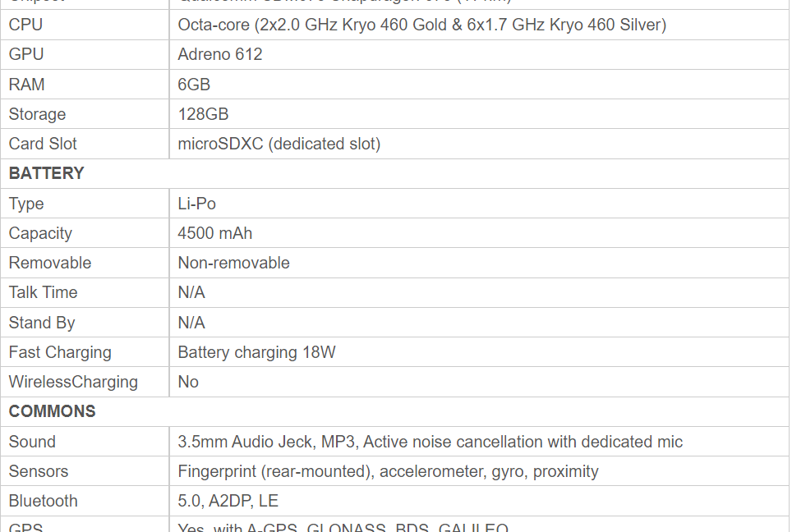Click the 3.5mm Audio Jeck sound value
Screen dimensions: 792x532
(x=430, y=442)
